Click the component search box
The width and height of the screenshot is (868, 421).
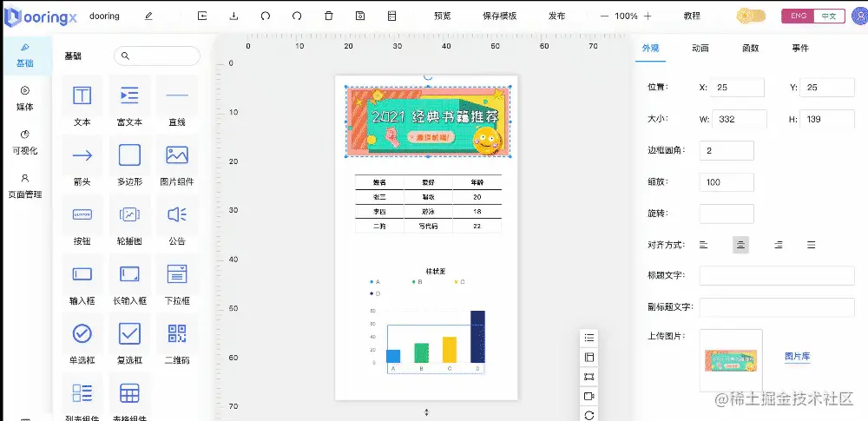[156, 56]
